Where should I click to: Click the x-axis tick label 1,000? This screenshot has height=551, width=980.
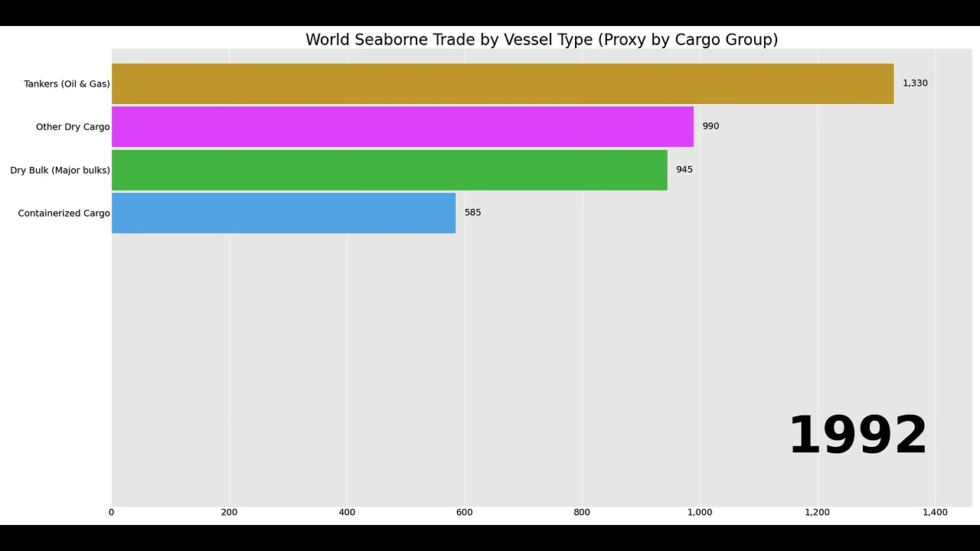tap(700, 513)
